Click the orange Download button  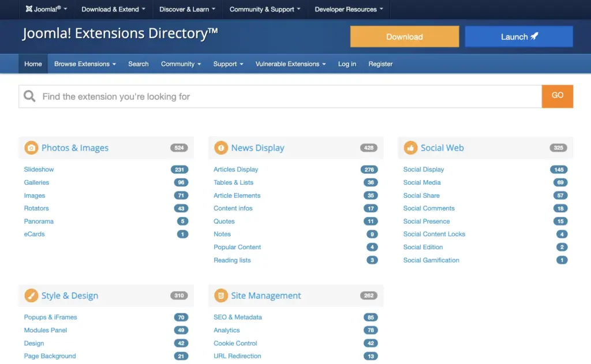click(x=405, y=36)
